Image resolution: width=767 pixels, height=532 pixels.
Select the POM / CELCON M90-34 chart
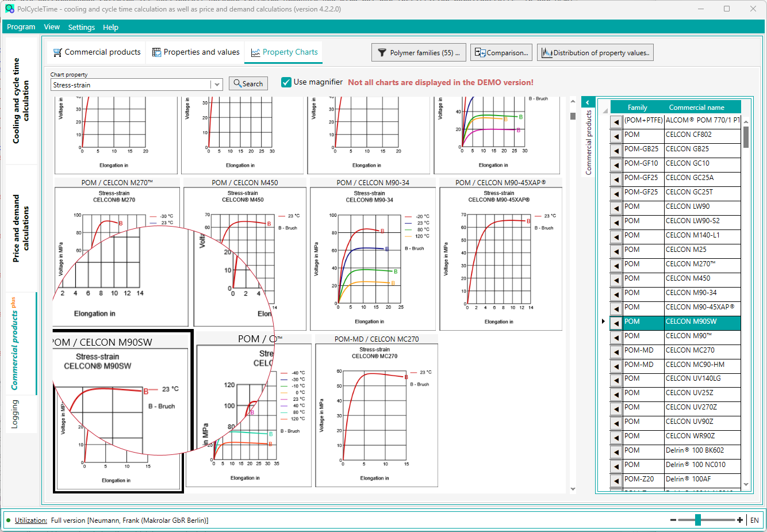(x=373, y=254)
